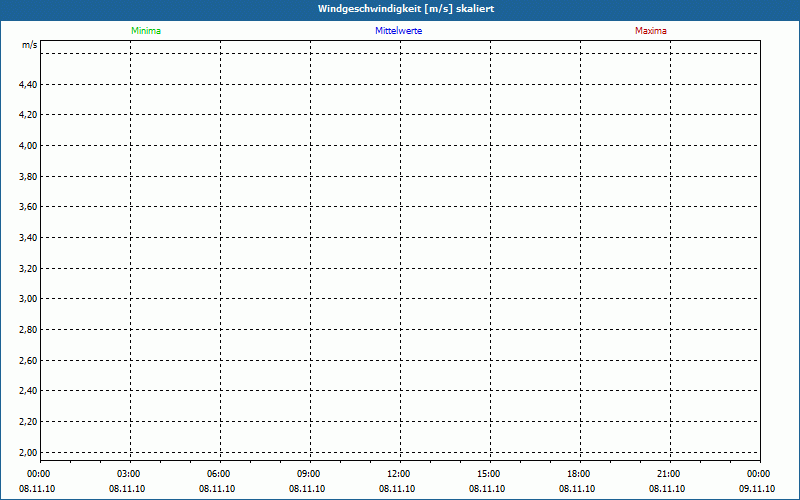Select the blue Mittelwerte legend label
Viewport: 800px width, 500px height.
(398, 31)
